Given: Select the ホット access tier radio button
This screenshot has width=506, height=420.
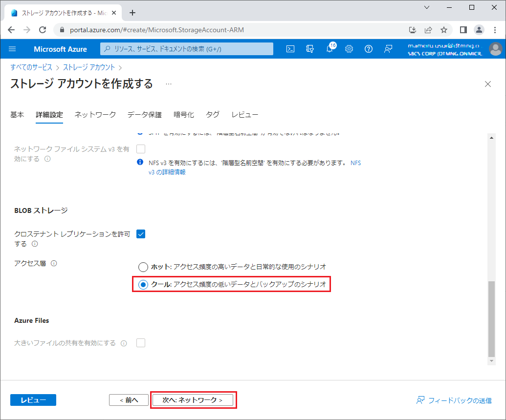Looking at the screenshot, I should 143,267.
